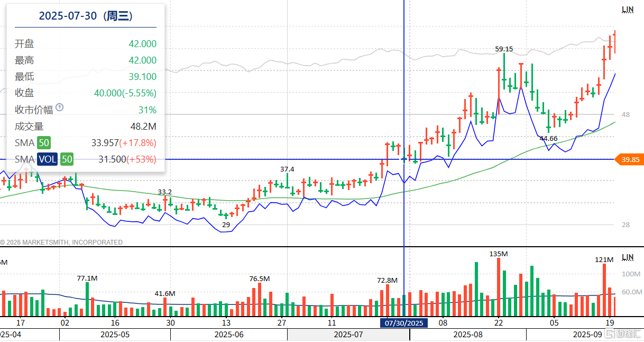
Task: Click the 121M volume label
Action: (x=604, y=260)
